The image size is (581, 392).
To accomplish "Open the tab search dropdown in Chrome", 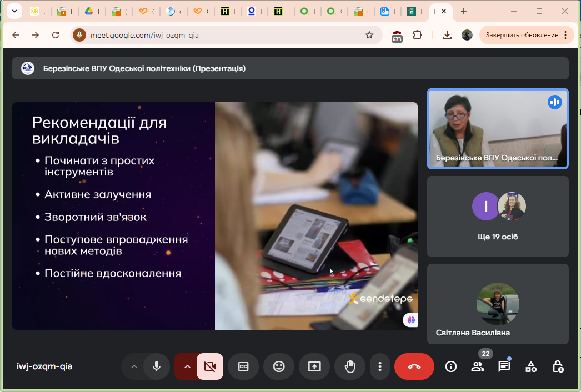I will [13, 11].
